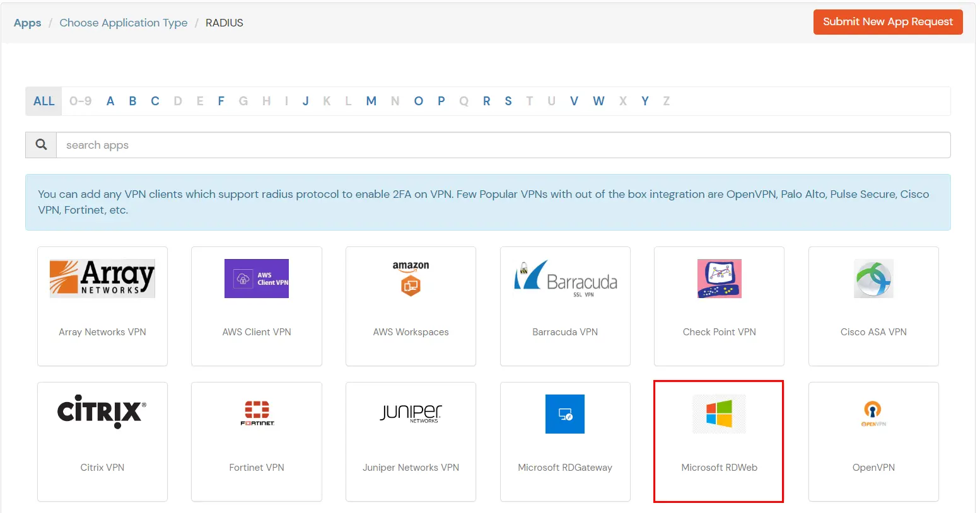The image size is (980, 513).
Task: Select the AWS Workspaces label
Action: pyautogui.click(x=411, y=332)
